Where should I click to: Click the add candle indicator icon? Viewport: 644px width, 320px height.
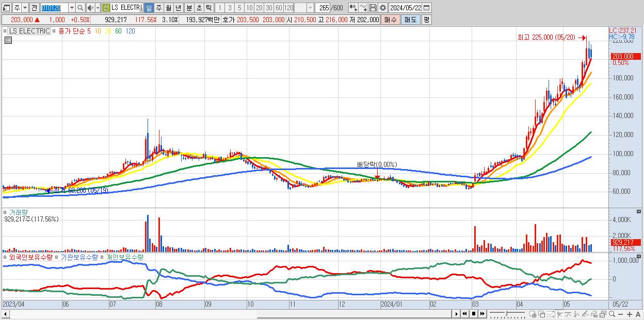353,8
